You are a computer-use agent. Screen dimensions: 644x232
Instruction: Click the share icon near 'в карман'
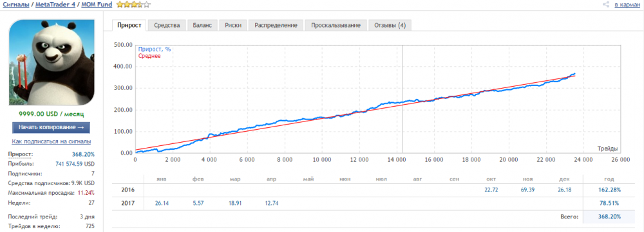click(x=605, y=5)
